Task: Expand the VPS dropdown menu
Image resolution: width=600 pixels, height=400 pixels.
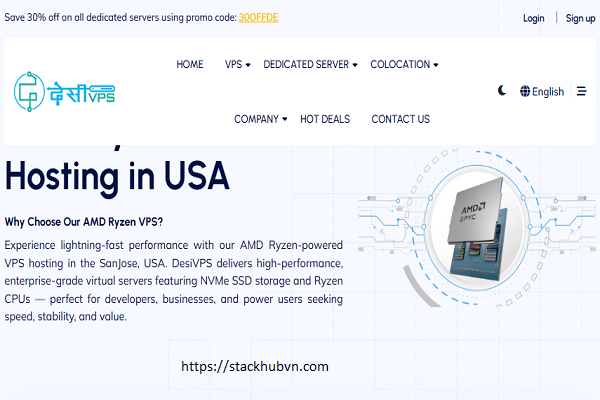Action: 238,64
